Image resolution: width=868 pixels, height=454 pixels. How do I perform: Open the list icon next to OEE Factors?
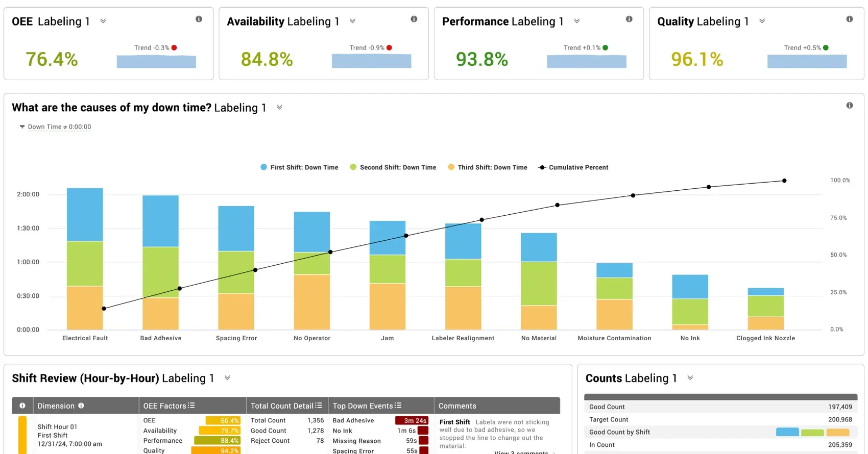[191, 406]
